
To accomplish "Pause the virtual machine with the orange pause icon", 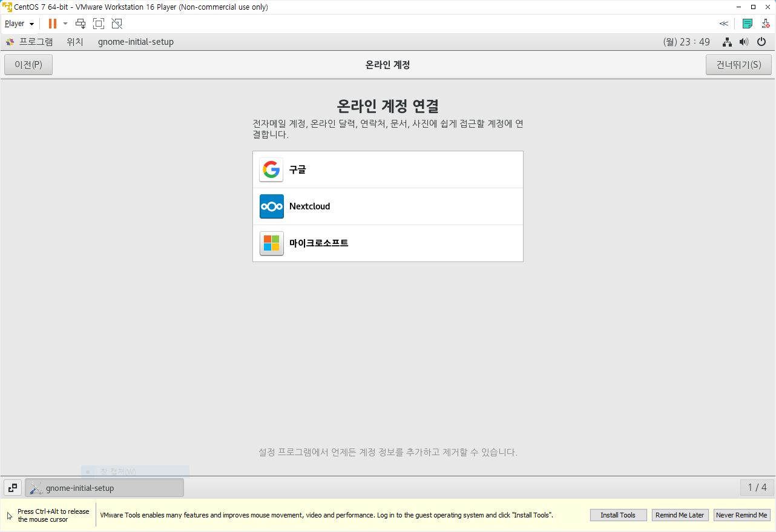I will point(53,24).
